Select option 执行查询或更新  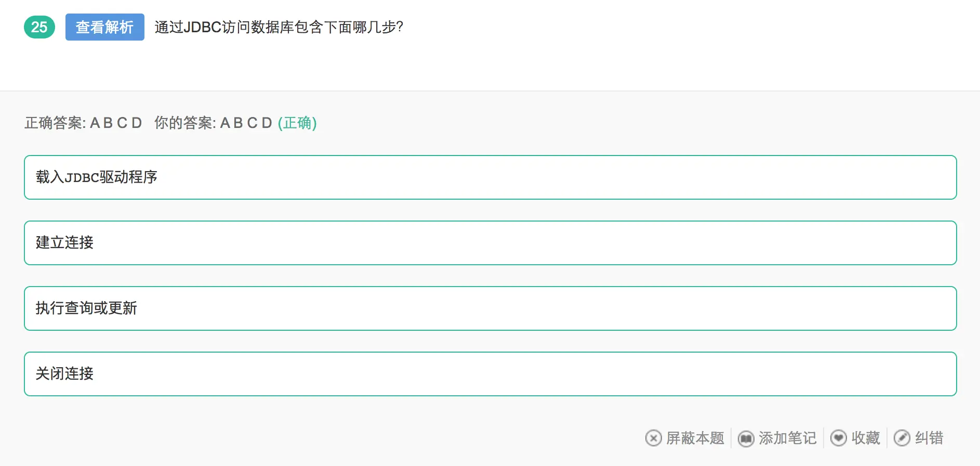coord(490,308)
